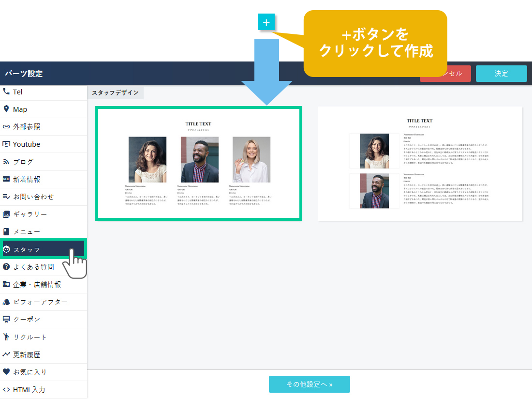Select the ブログ RSS feed icon
Image resolution: width=532 pixels, height=399 pixels.
pos(6,162)
